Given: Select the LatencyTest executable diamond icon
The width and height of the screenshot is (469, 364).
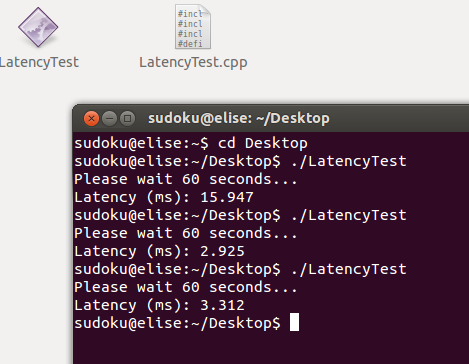Looking at the screenshot, I should 38,27.
